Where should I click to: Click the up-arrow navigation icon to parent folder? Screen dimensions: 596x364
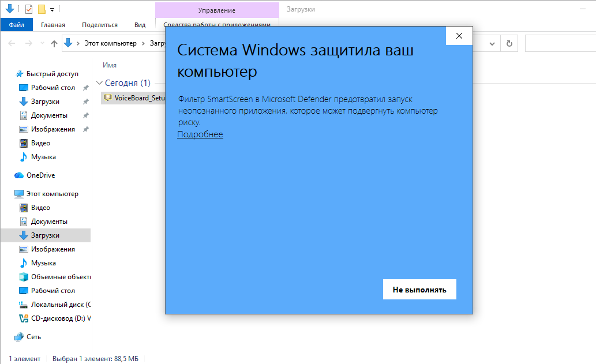pos(54,43)
